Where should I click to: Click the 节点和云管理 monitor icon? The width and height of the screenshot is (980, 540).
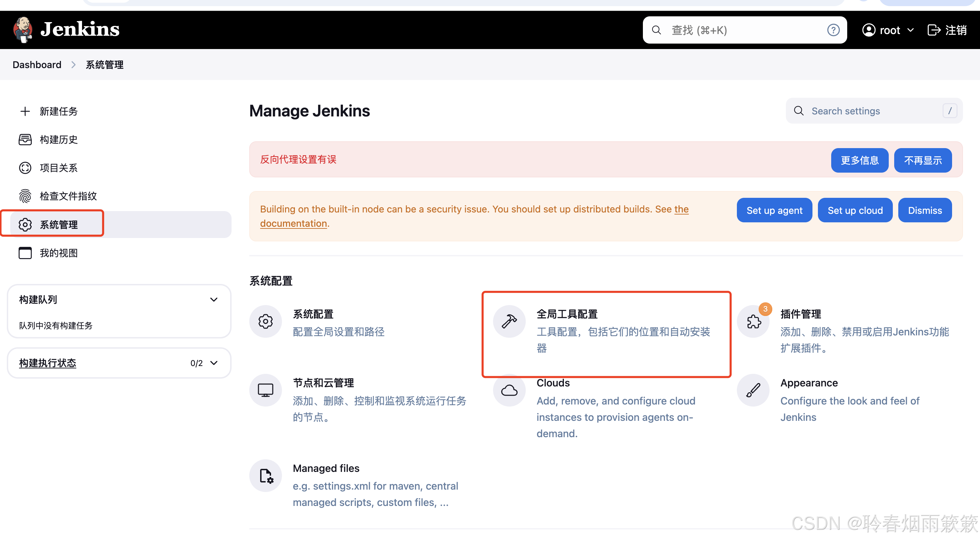click(266, 390)
